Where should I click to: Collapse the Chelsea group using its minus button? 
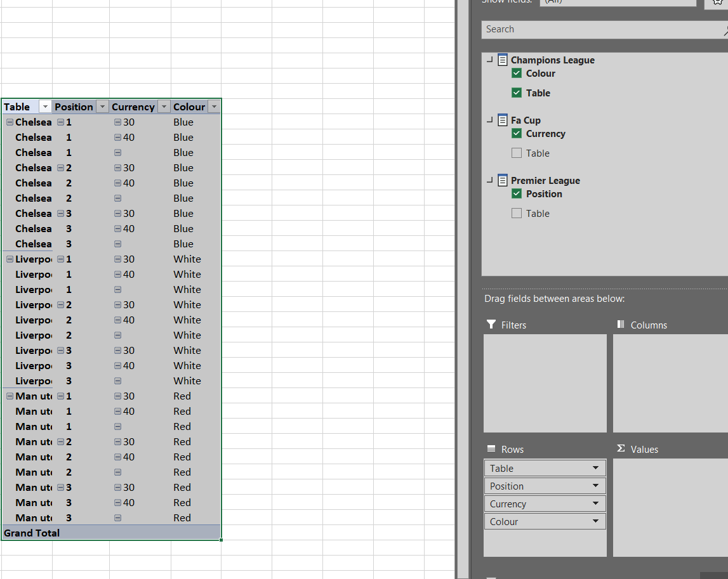[x=9, y=122]
